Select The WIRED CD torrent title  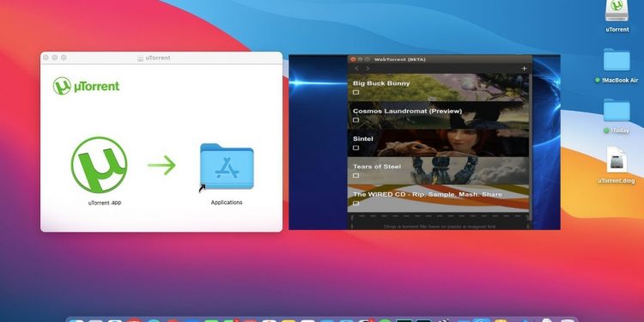point(428,194)
